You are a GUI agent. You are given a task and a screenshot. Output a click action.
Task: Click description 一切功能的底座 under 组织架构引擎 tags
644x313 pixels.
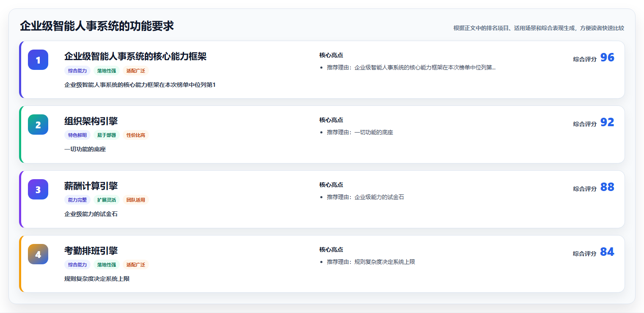[85, 149]
